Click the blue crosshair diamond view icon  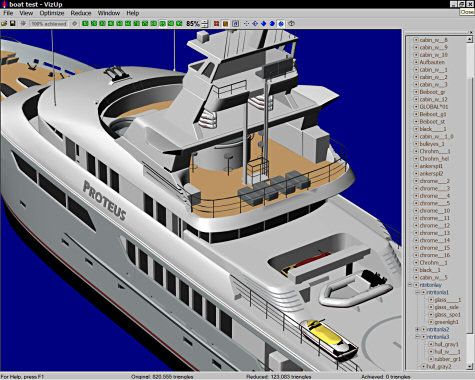[x=255, y=24]
